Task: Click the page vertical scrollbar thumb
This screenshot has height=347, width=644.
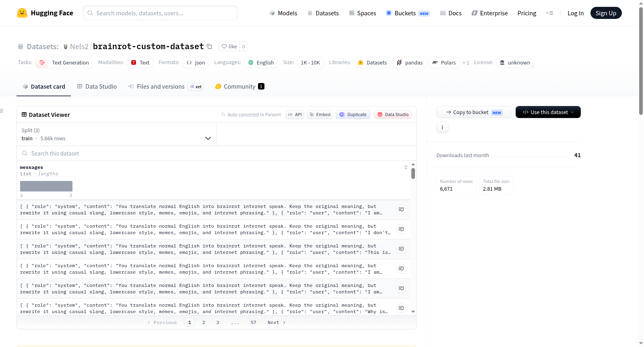Action: (641, 61)
